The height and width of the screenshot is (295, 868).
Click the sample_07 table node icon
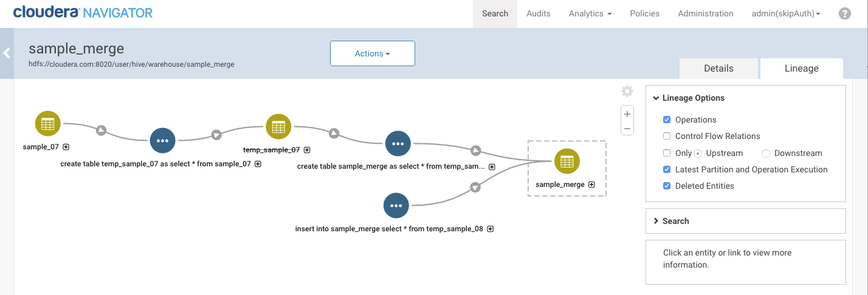point(47,124)
